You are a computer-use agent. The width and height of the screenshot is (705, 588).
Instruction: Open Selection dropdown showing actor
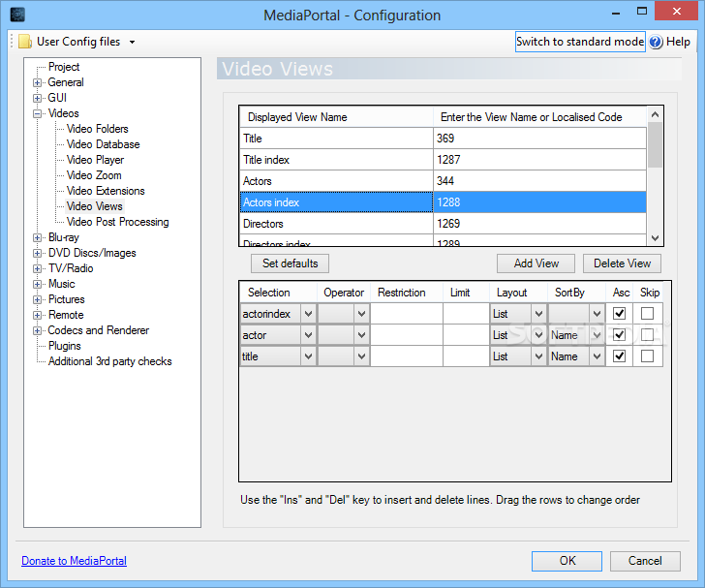coord(308,335)
